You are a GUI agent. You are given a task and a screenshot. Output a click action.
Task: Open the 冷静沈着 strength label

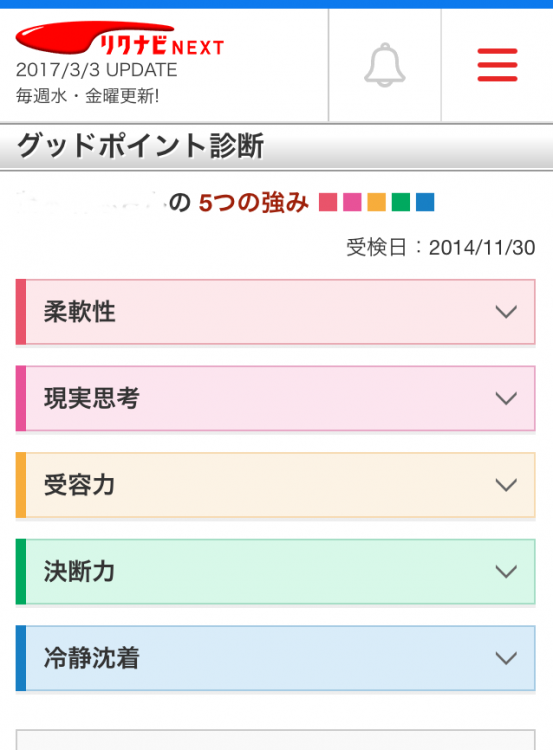click(x=91, y=658)
